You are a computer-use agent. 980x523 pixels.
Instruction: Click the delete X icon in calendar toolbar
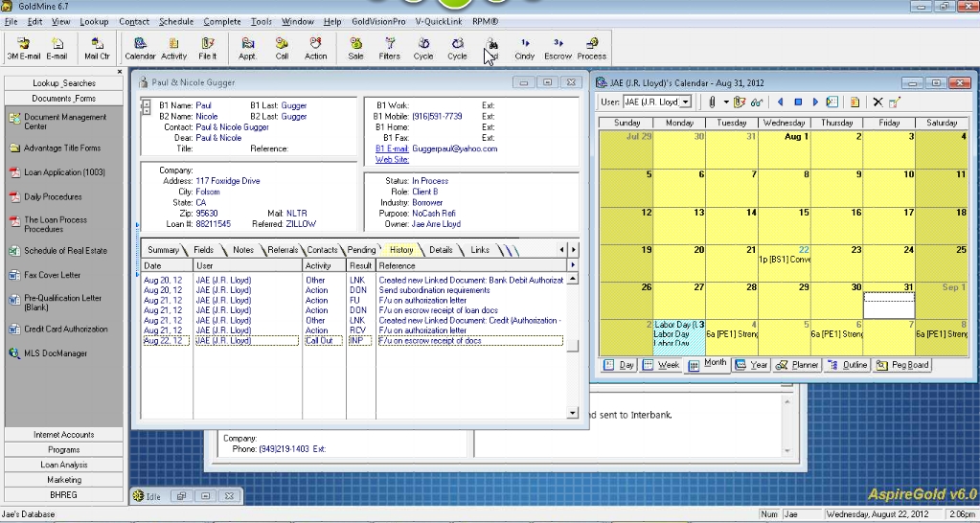coord(877,102)
